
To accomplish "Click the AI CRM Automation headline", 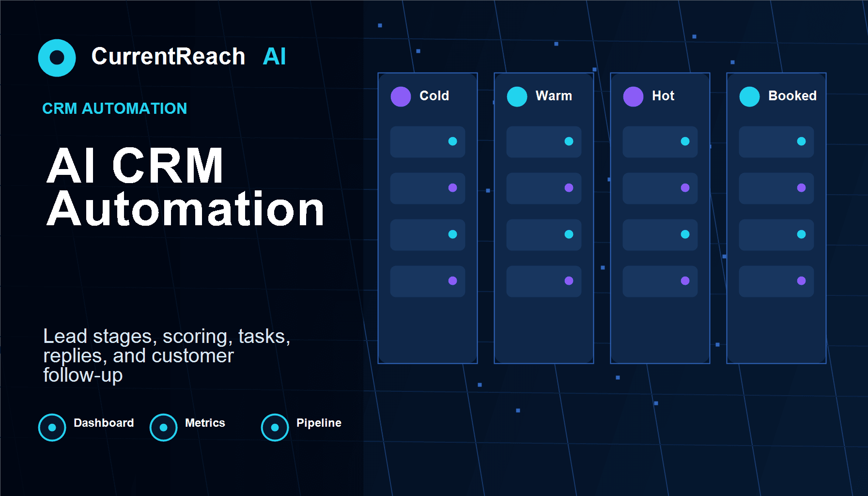I will pyautogui.click(x=185, y=187).
